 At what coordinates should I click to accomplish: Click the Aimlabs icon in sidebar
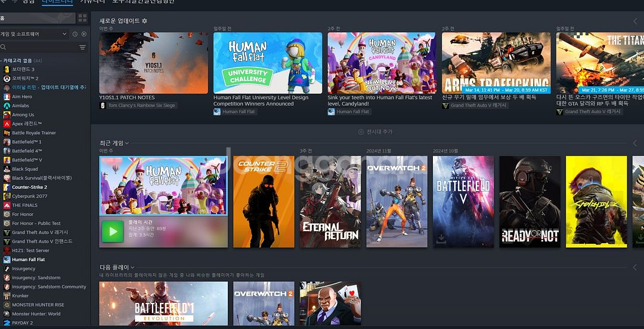point(7,105)
